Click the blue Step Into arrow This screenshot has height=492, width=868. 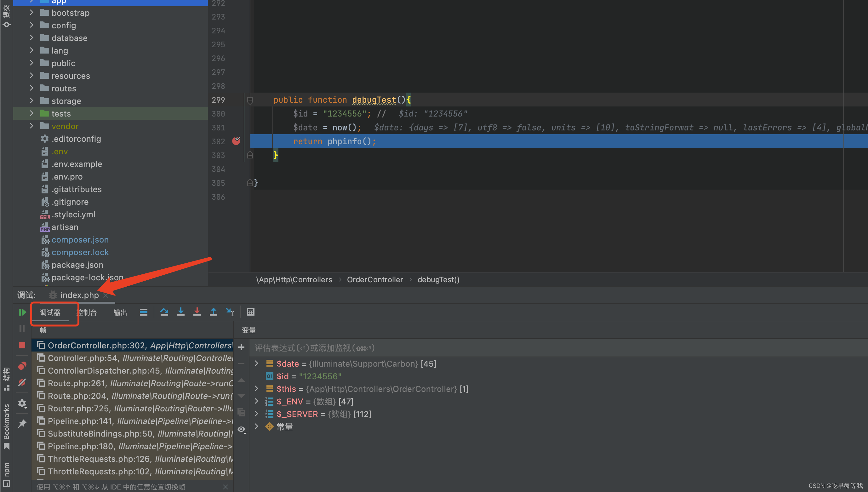[181, 312]
